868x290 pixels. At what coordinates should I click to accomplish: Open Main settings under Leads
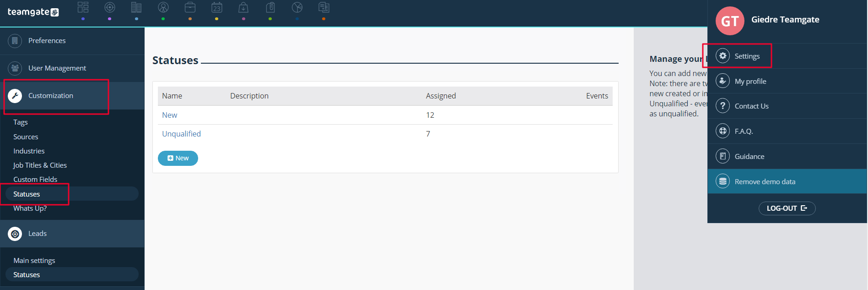34,260
